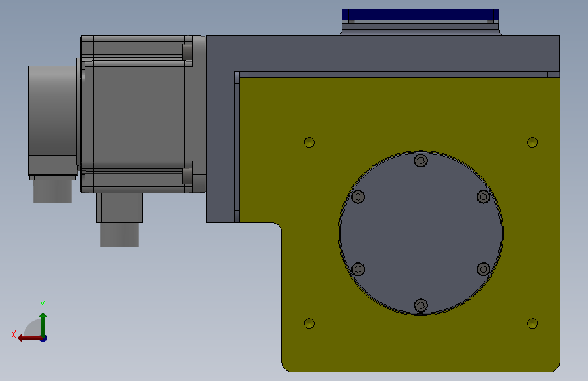
Task: Select the round gray cover in the plate
Action: coord(420,233)
